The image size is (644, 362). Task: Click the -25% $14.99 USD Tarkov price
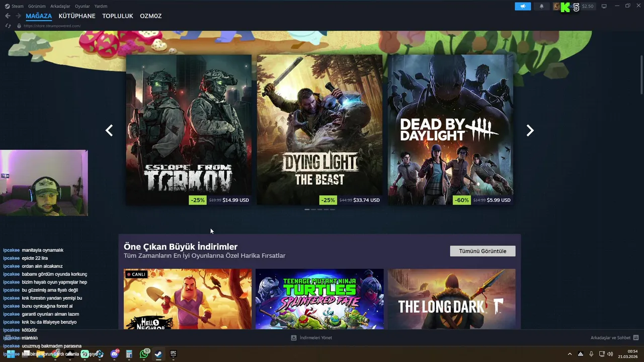(x=219, y=200)
